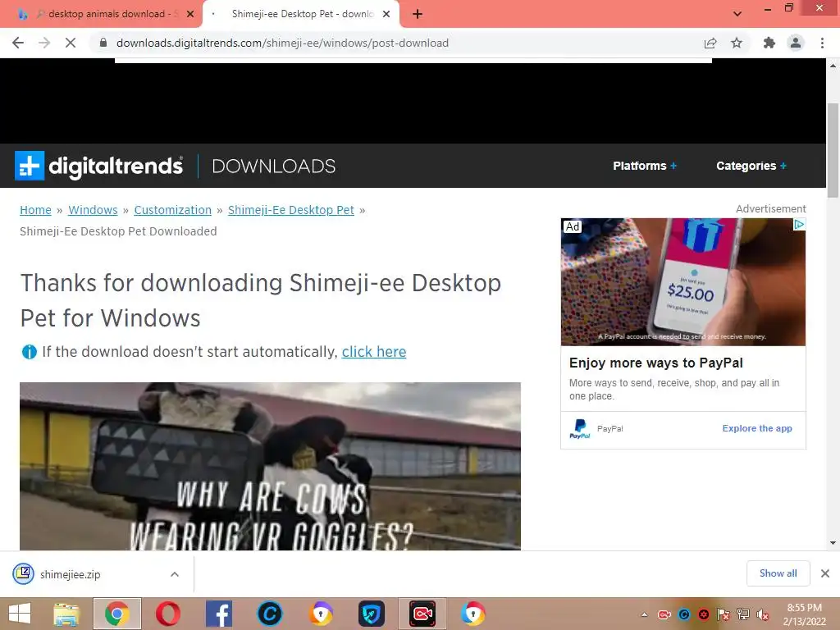Click the blue info icon
This screenshot has height=630, width=840.
(29, 352)
